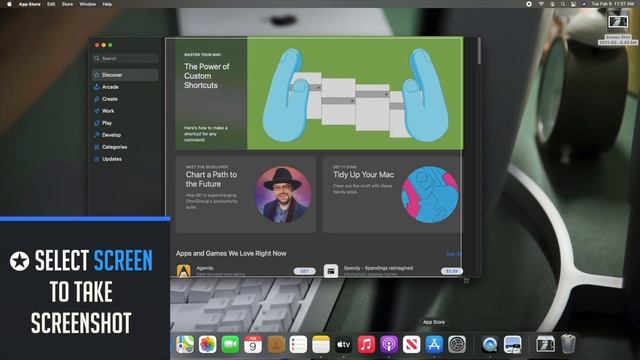Click the date and time in menu bar

(613, 4)
